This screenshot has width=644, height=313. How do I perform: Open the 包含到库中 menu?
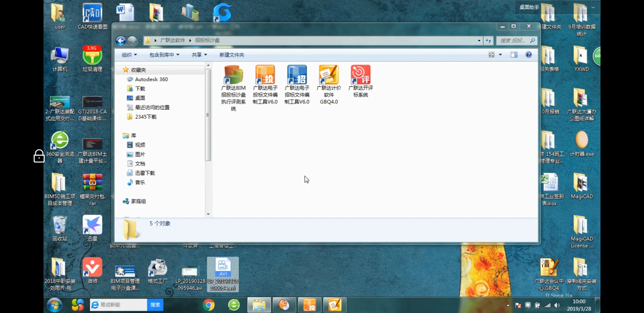[164, 55]
